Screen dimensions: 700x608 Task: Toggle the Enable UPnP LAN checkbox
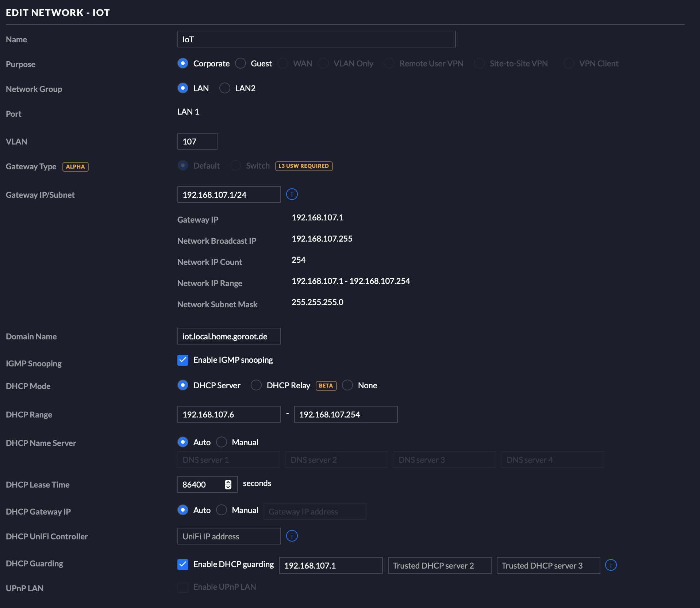pos(183,587)
